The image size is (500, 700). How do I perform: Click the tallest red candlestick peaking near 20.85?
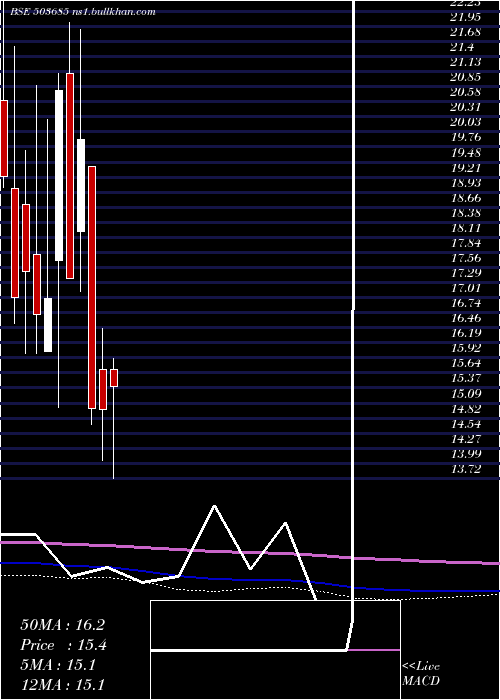tap(70, 176)
